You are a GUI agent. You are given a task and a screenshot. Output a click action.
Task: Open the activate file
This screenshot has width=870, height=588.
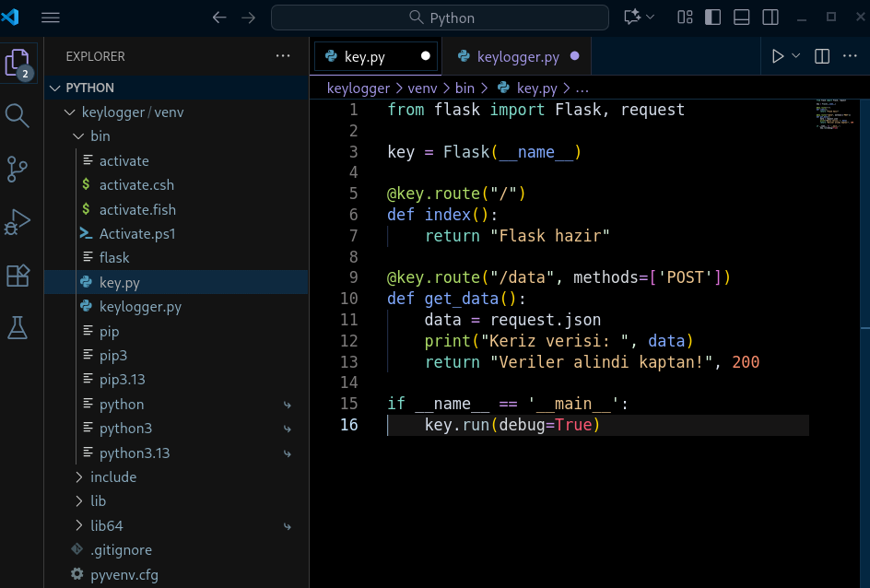click(176, 161)
